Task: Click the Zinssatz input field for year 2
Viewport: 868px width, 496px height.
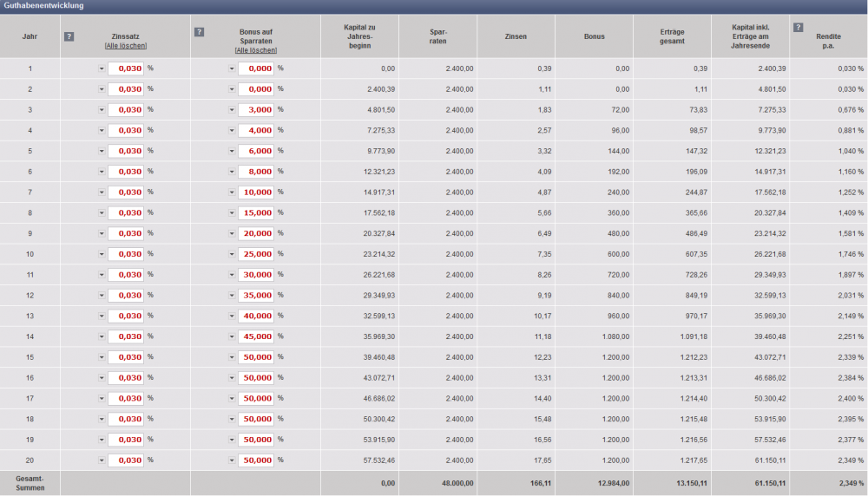Action: click(x=126, y=89)
